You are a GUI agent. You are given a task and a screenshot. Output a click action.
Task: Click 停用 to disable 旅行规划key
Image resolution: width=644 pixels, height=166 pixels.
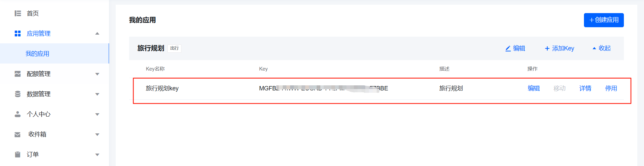pyautogui.click(x=611, y=88)
